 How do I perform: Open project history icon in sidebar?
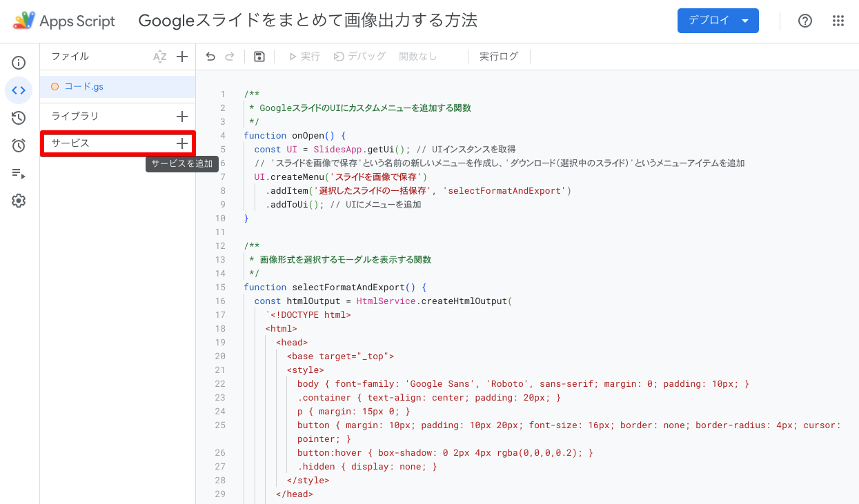(x=19, y=118)
